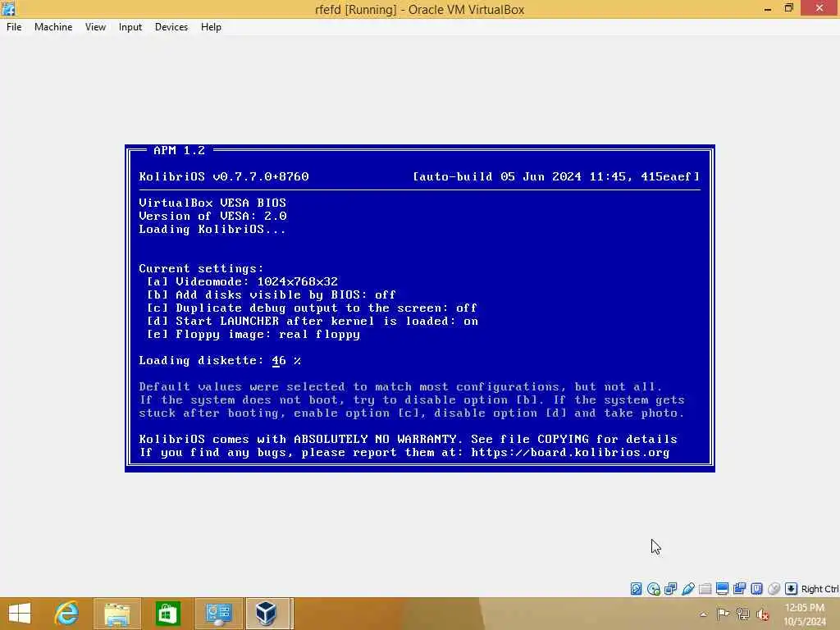Click the 'APM 1.2' frame label
Screen dimensions: 840x630
tap(179, 151)
